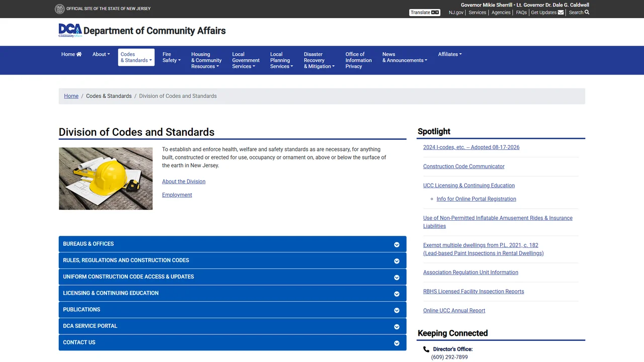Open the Agencies link in top bar
The height and width of the screenshot is (362, 644).
(x=501, y=13)
